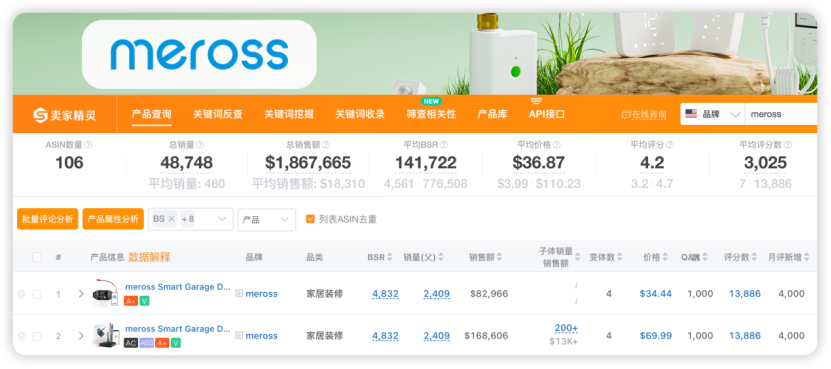Click the row 1 product thumbnail

point(105,293)
